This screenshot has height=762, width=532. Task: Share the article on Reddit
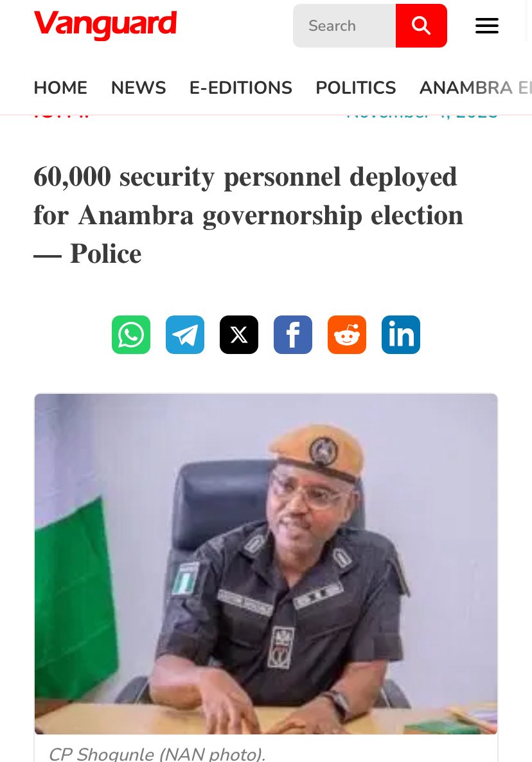pos(347,335)
